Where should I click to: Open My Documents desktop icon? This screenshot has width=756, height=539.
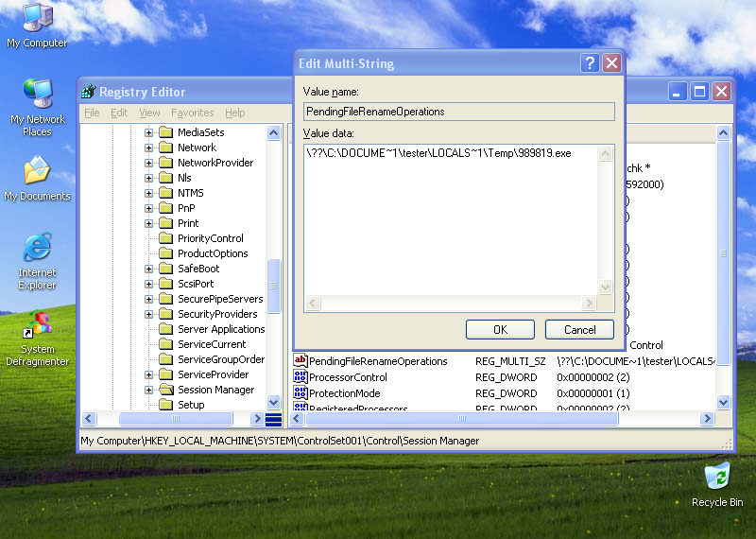pos(37,178)
